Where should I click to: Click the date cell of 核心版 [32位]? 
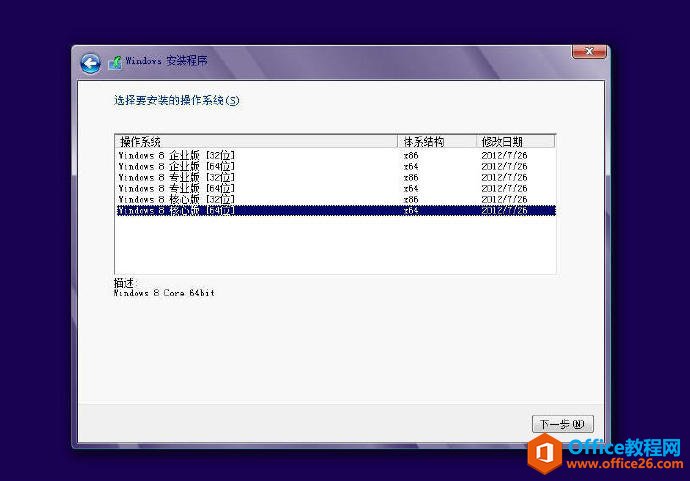[504, 199]
